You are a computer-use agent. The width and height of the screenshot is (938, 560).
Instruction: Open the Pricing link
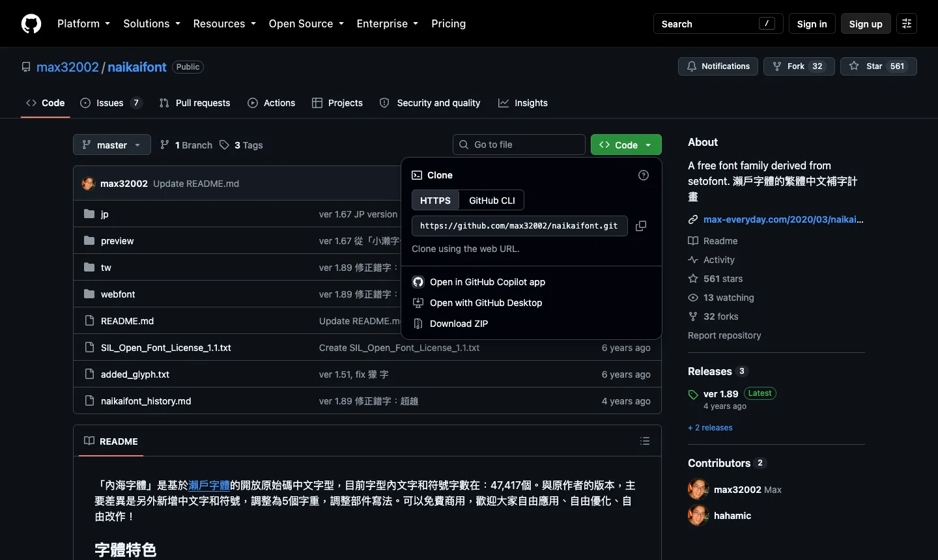[448, 23]
